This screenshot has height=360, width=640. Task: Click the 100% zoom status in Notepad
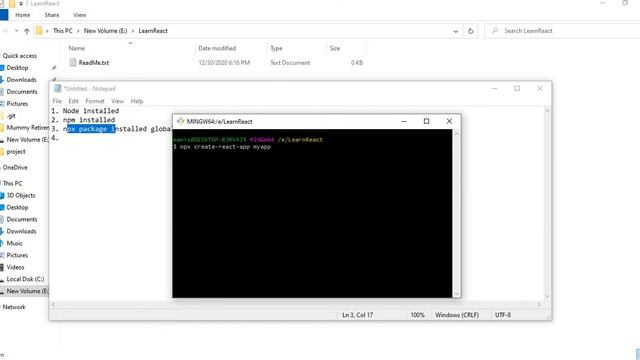[418, 315]
